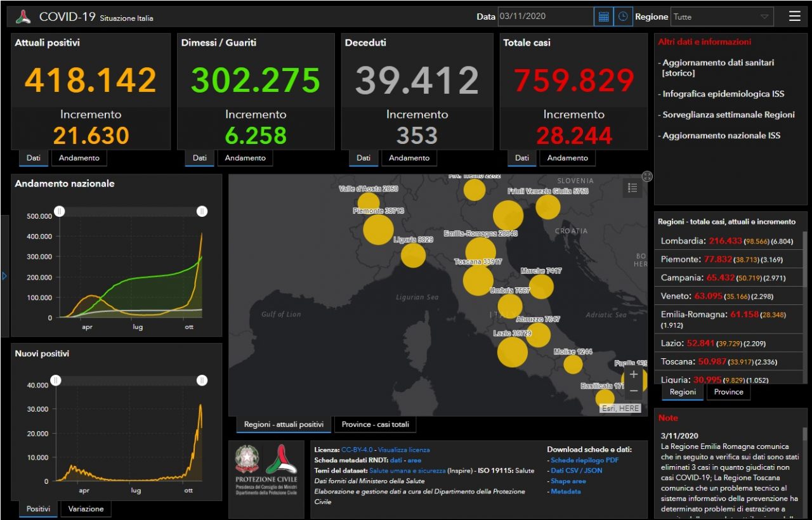Click the clock time icon
812x520 pixels.
coord(623,17)
